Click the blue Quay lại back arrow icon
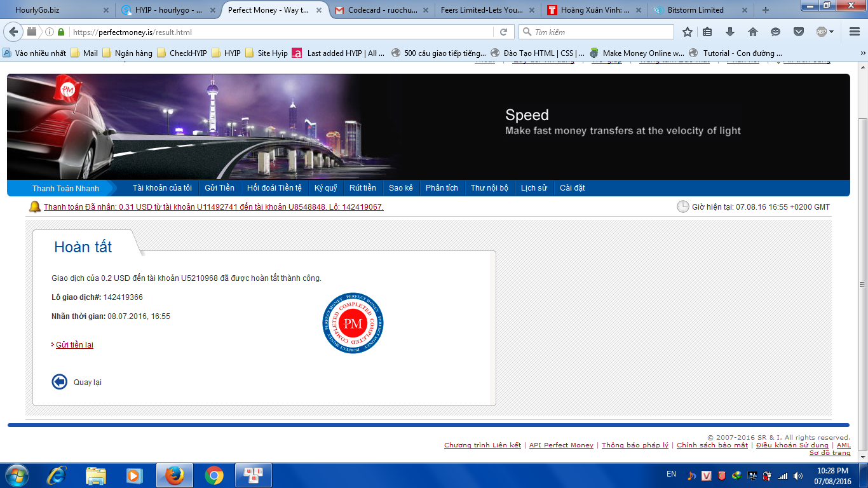Viewport: 868px width, 488px height. (59, 382)
